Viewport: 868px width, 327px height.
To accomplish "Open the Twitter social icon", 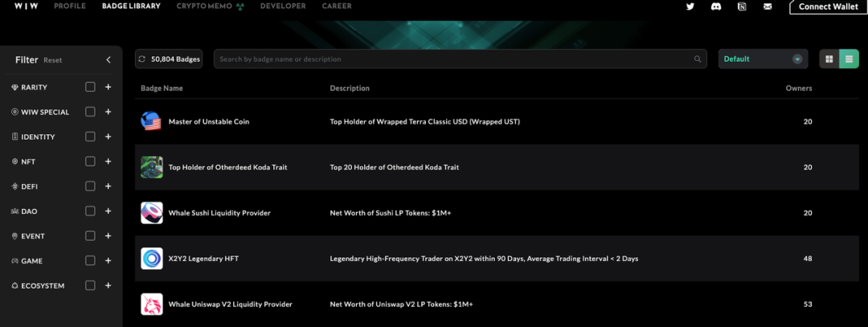I will pyautogui.click(x=690, y=6).
